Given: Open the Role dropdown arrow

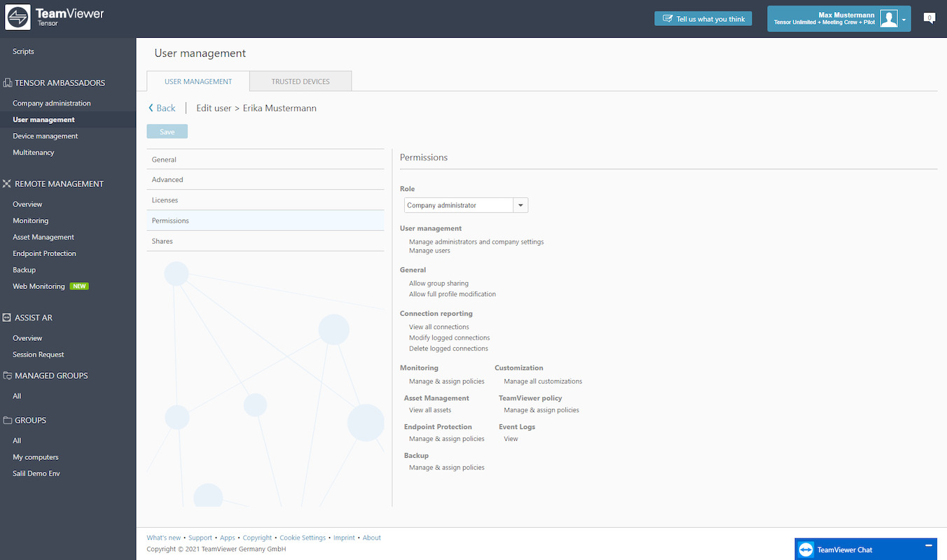Looking at the screenshot, I should coord(520,205).
